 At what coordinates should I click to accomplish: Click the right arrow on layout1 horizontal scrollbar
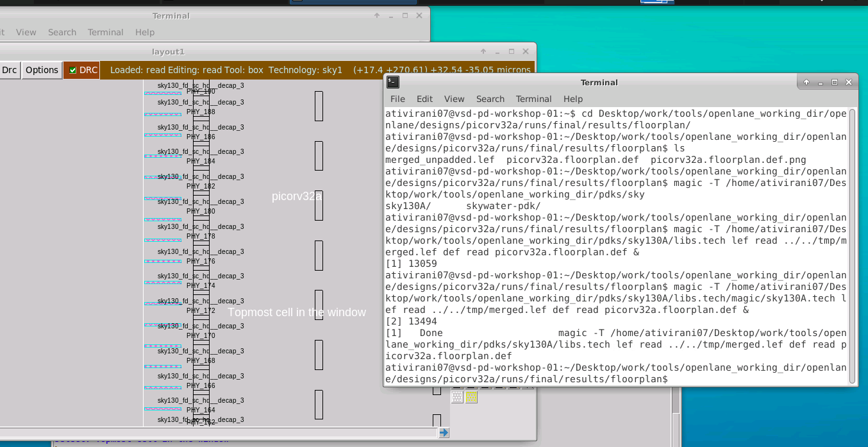444,433
